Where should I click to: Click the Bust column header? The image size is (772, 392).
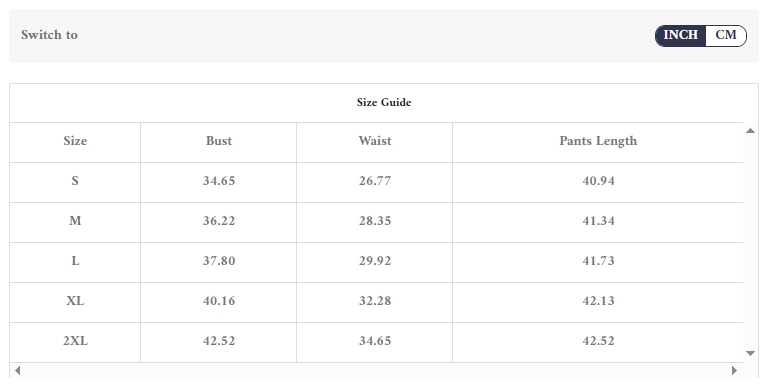[x=219, y=141]
